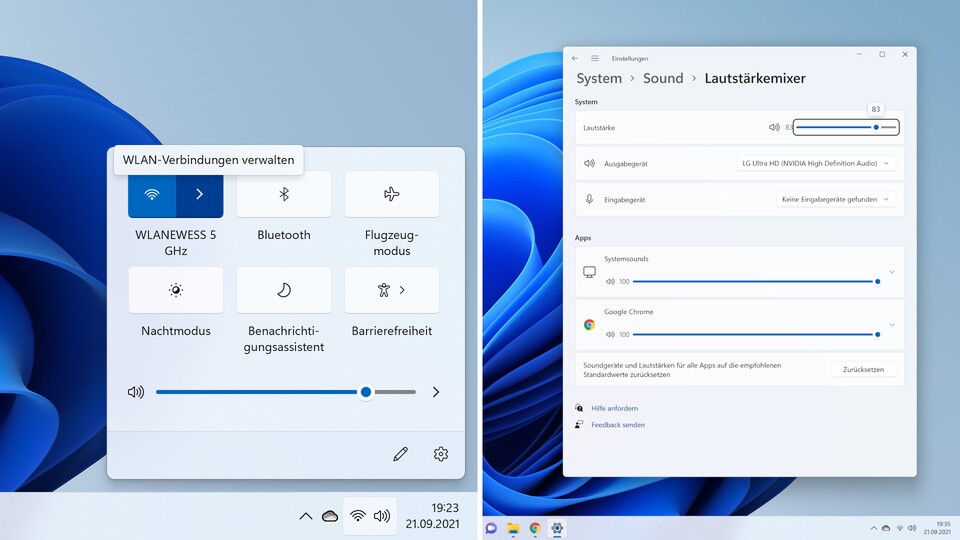This screenshot has height=540, width=960.
Task: Click the Systemsounds monitor icon
Action: click(590, 272)
